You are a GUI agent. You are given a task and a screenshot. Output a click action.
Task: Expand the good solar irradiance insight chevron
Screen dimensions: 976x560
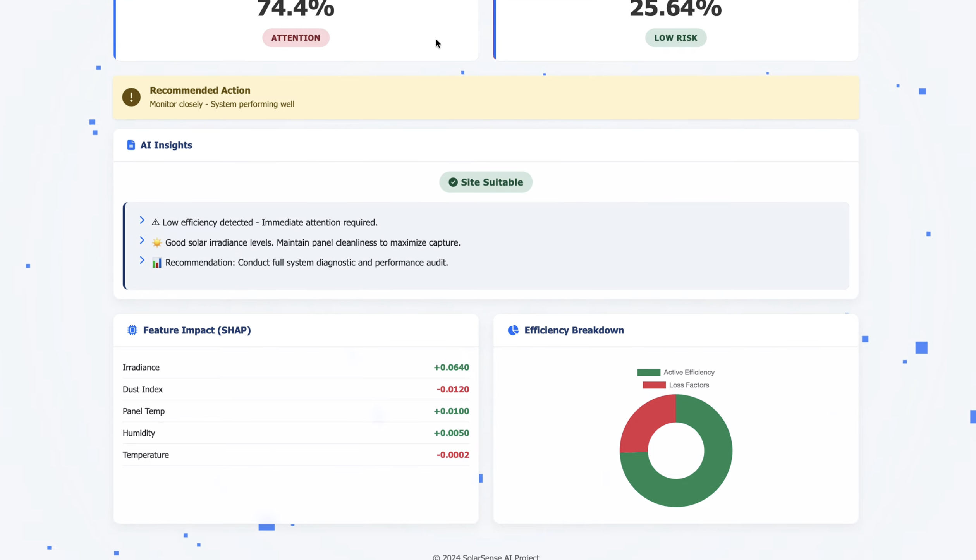pyautogui.click(x=142, y=240)
